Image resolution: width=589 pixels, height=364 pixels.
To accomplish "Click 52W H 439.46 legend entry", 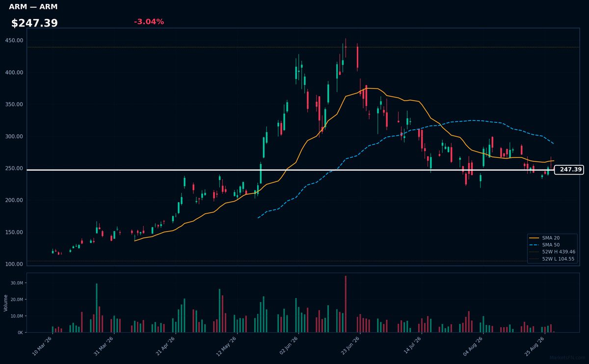I will [x=552, y=252].
